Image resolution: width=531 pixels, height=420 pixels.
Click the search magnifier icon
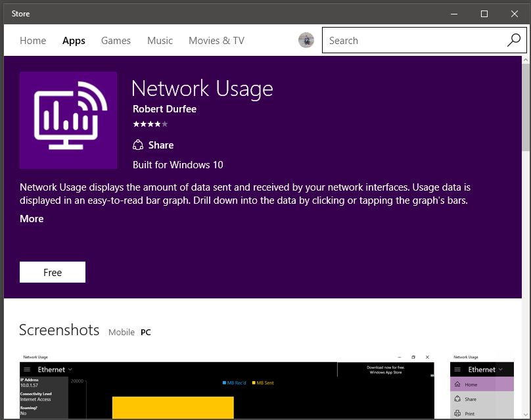coord(513,40)
